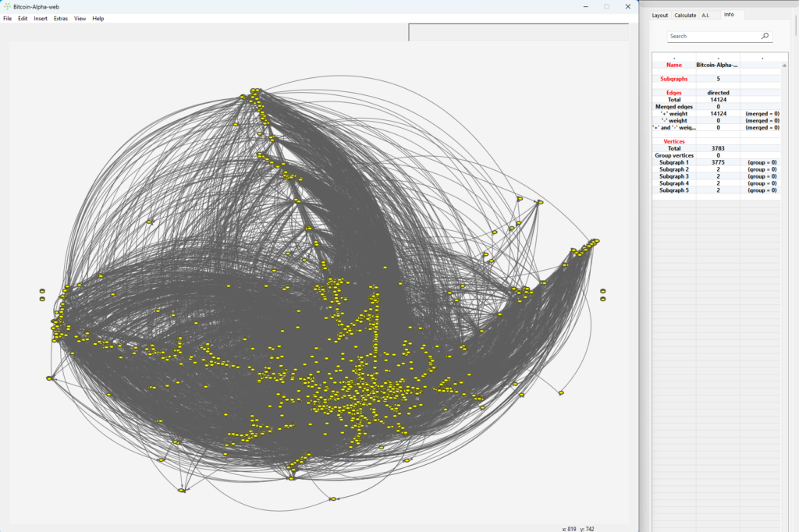This screenshot has height=532, width=799.
Task: Switch to the Layout tab
Action: [x=660, y=15]
